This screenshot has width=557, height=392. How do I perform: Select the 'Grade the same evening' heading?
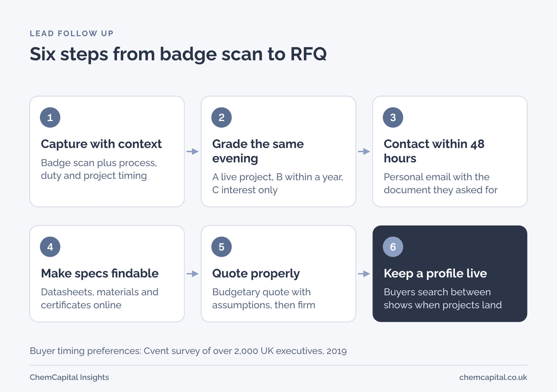click(258, 151)
